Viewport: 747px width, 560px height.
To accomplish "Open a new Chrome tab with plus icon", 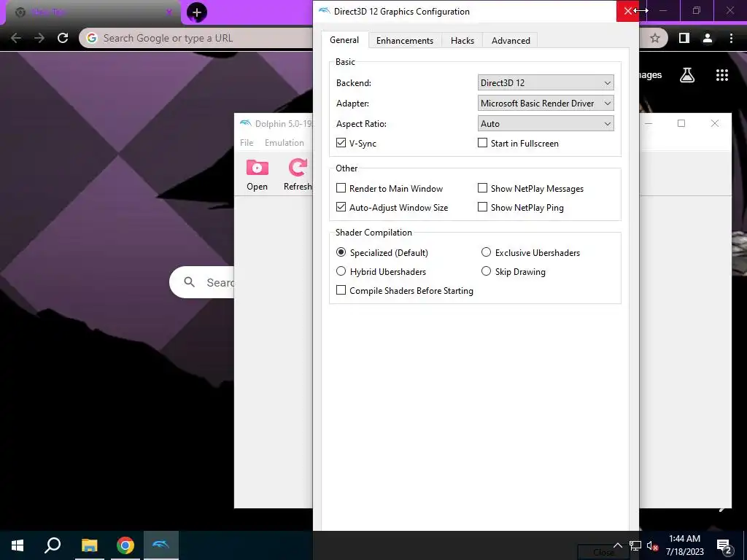I will point(197,12).
